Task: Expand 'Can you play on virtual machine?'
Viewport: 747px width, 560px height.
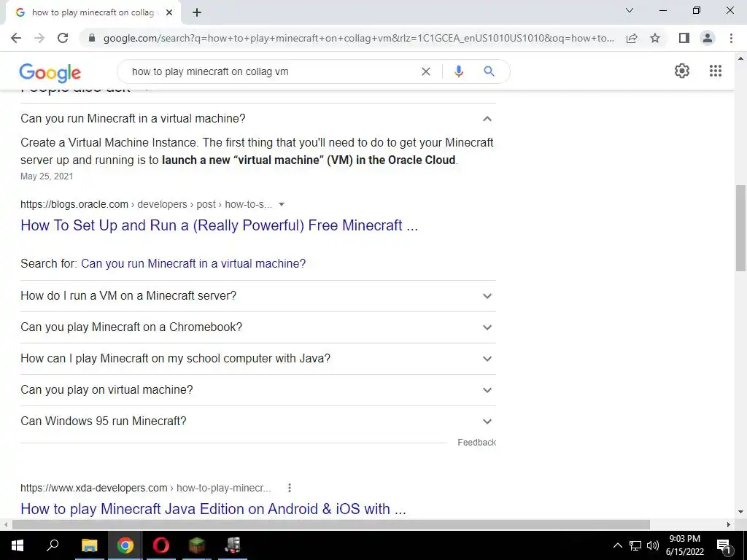Action: point(258,390)
